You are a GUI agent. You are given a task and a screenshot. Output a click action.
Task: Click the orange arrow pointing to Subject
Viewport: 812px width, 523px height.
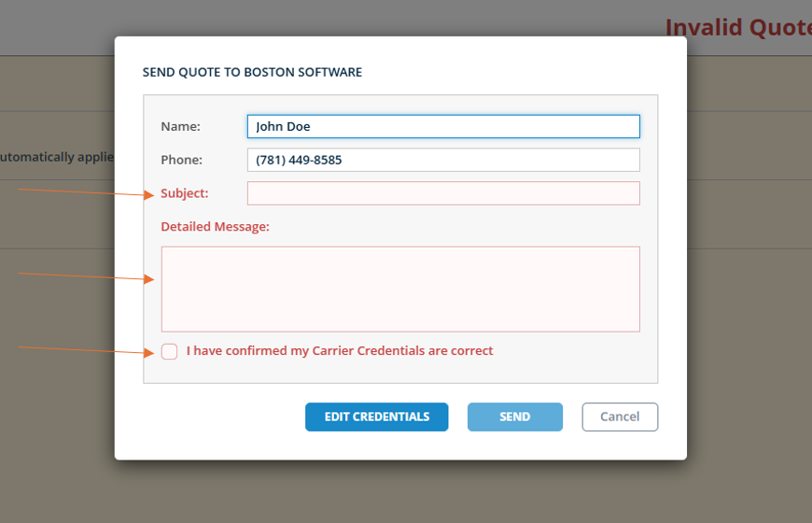(84, 192)
